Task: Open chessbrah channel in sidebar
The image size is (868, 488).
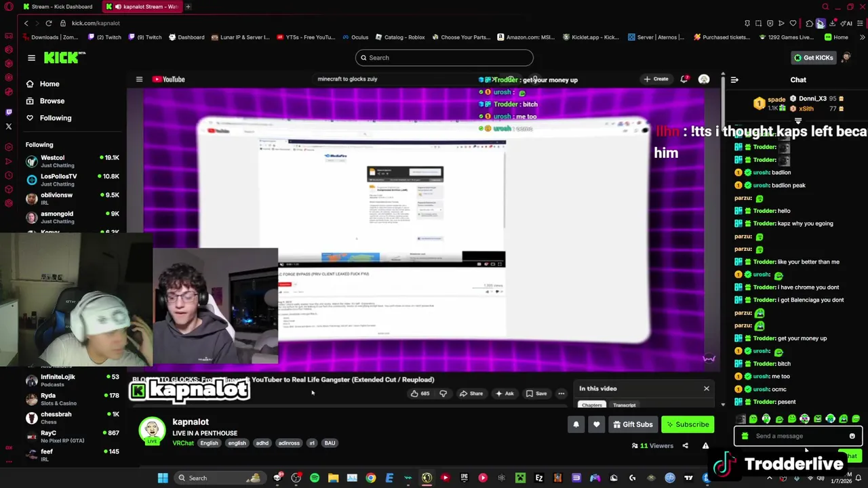Action: (73, 418)
